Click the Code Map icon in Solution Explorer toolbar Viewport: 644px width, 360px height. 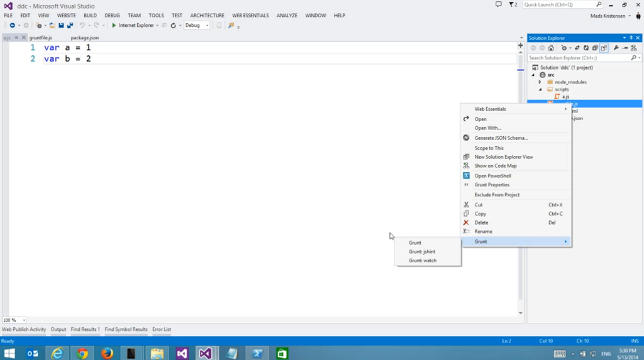pyautogui.click(x=634, y=48)
